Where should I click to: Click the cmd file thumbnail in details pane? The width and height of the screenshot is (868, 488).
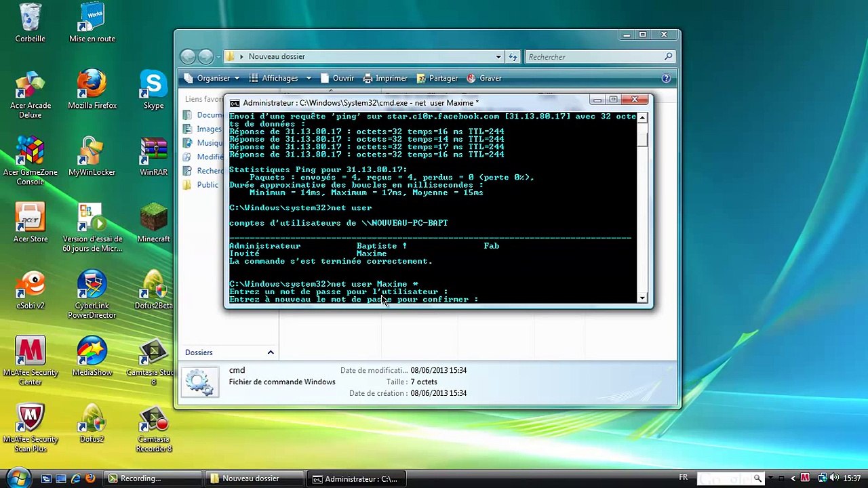point(200,382)
